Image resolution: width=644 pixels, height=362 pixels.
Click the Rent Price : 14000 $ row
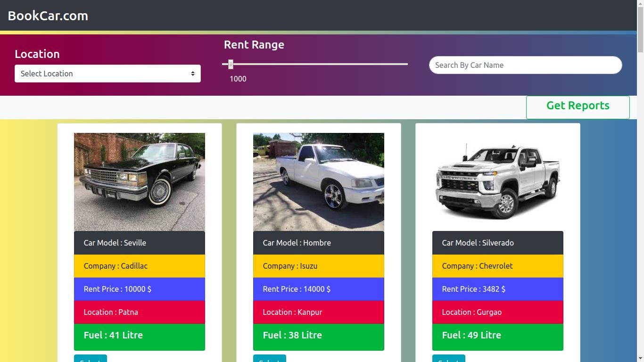[319, 289]
